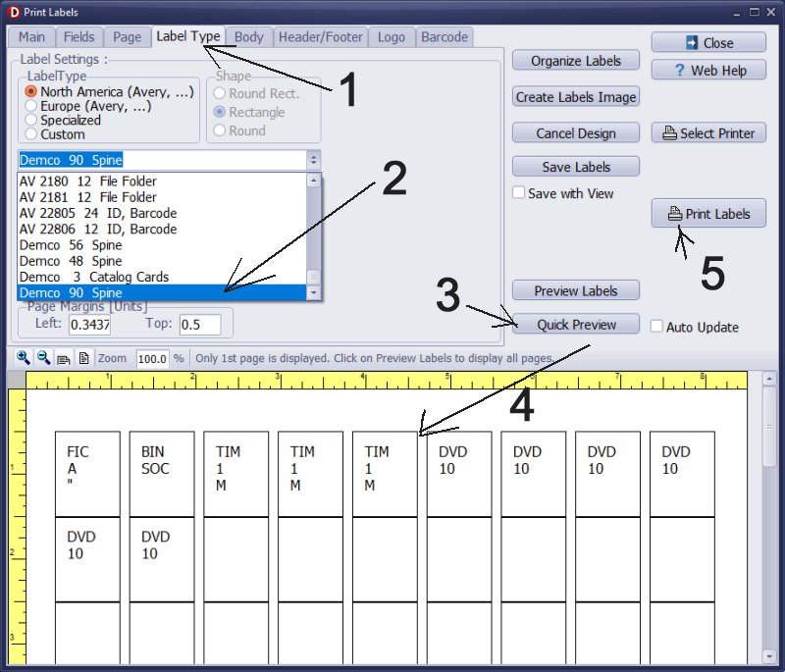
Task: Click the zoom out magnifier icon
Action: tap(43, 358)
